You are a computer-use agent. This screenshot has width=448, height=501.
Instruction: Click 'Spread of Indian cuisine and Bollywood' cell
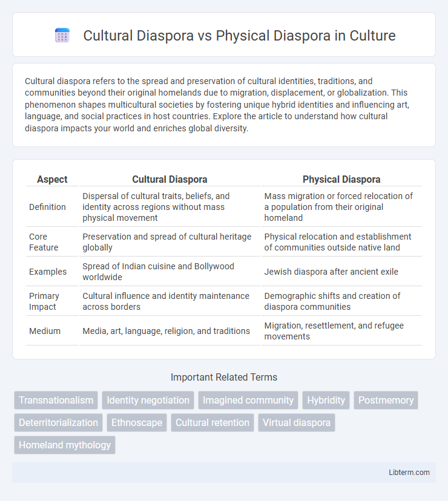coord(170,272)
